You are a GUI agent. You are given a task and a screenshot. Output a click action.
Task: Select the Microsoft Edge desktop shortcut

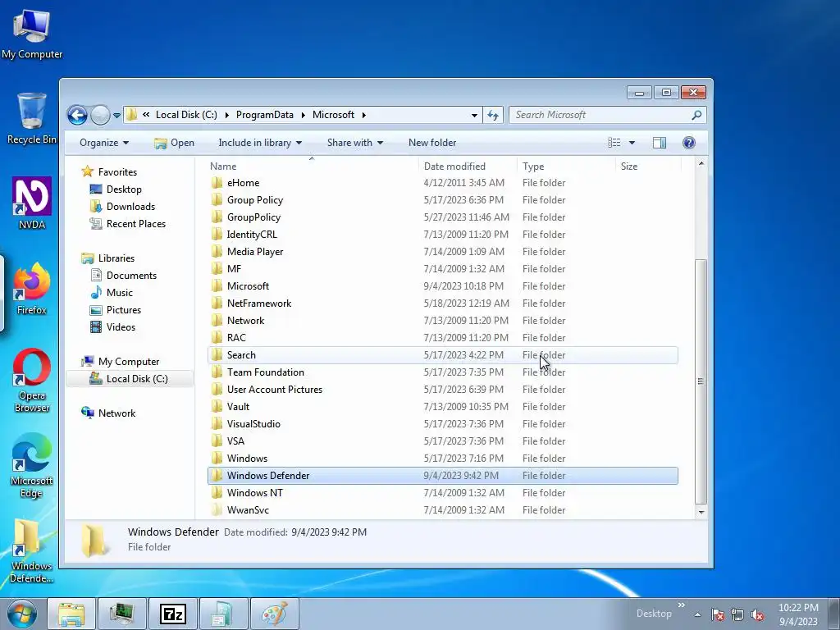tap(32, 466)
